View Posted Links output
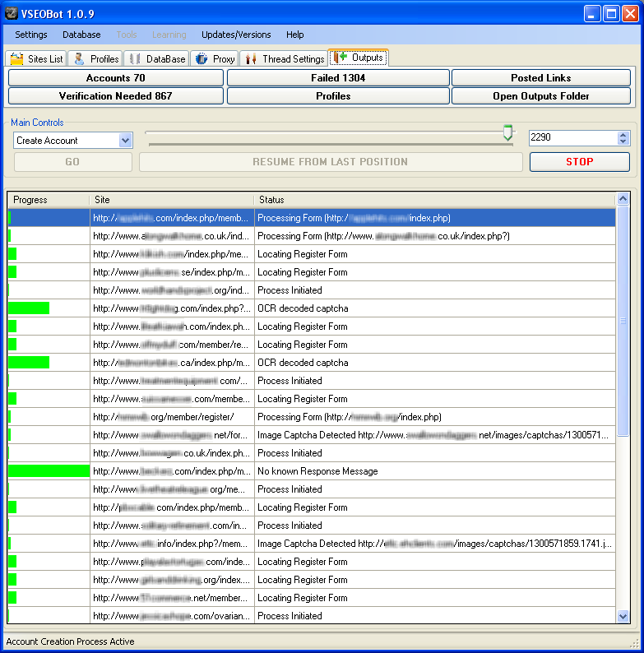The width and height of the screenshot is (644, 653). tap(541, 78)
